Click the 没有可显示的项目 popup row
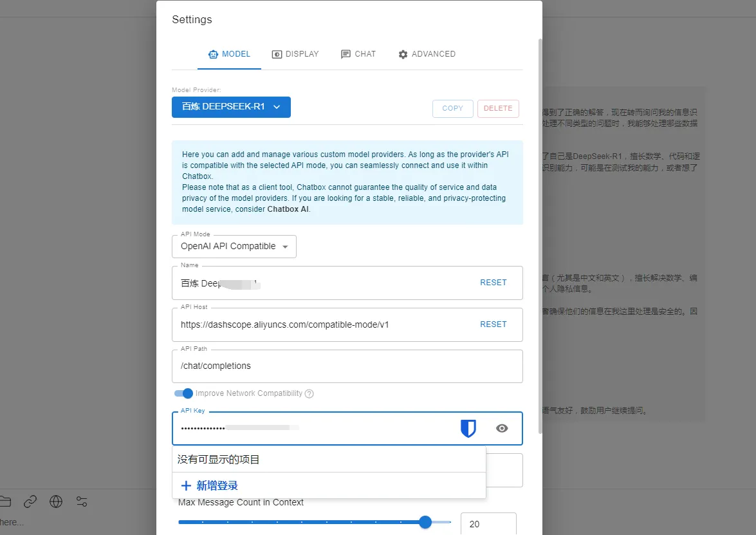The height and width of the screenshot is (535, 756). tap(329, 459)
